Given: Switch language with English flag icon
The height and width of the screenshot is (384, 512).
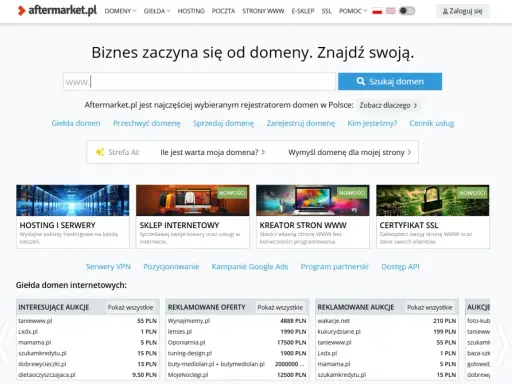Looking at the screenshot, I should point(391,11).
